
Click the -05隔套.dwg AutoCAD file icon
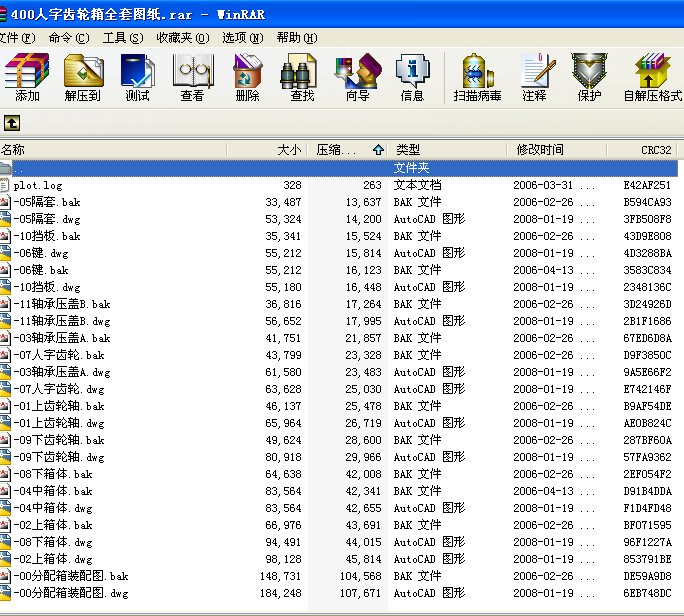5,219
